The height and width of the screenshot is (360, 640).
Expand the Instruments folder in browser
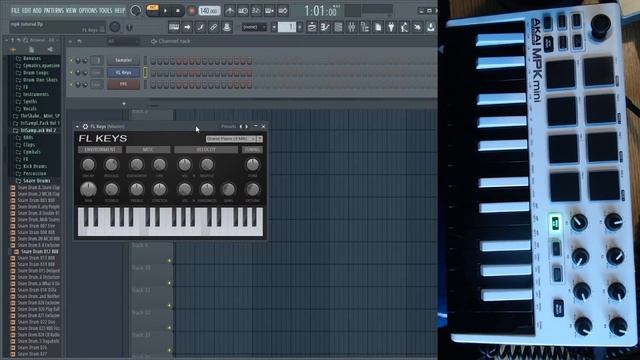33,94
